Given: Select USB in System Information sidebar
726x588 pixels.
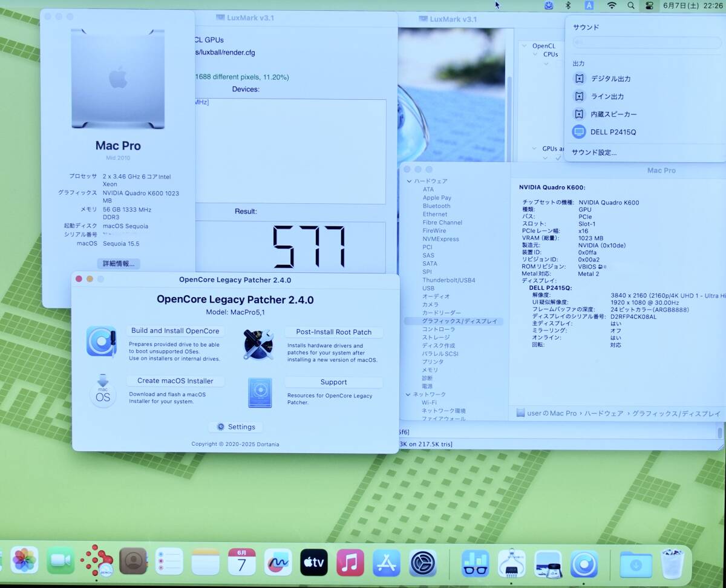Looking at the screenshot, I should click(428, 289).
